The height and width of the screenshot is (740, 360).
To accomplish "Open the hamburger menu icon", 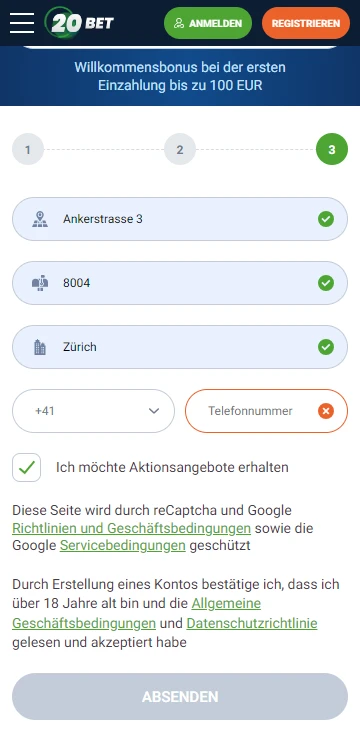I will coord(22,23).
